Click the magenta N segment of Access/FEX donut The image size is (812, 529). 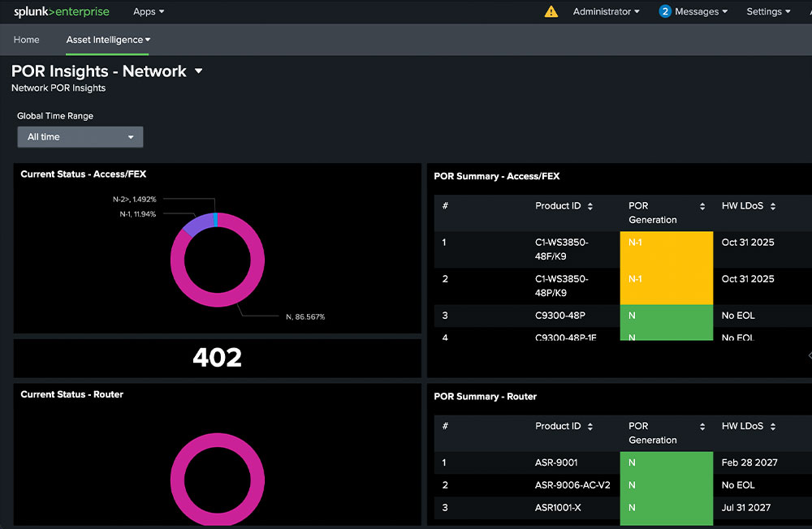tap(218, 300)
